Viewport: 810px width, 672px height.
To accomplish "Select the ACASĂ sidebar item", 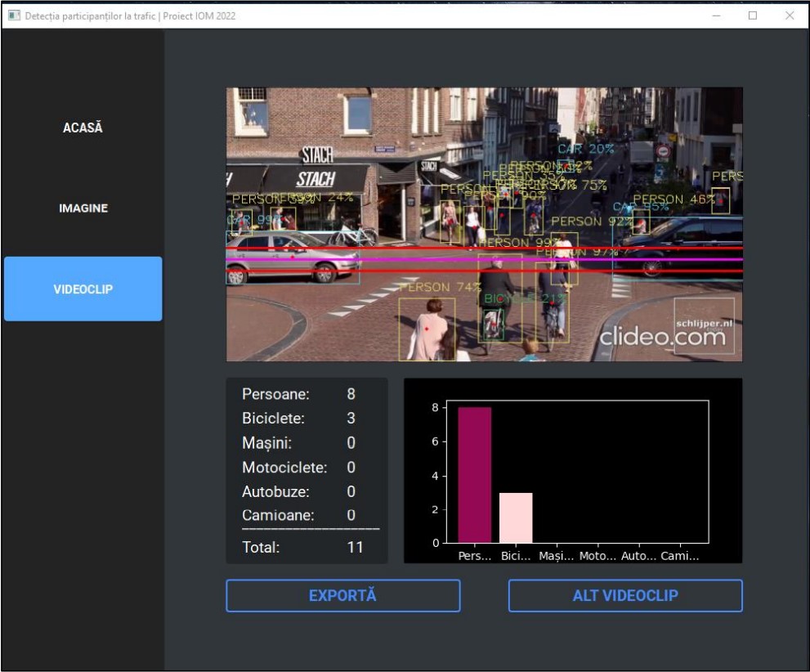I will (x=82, y=127).
